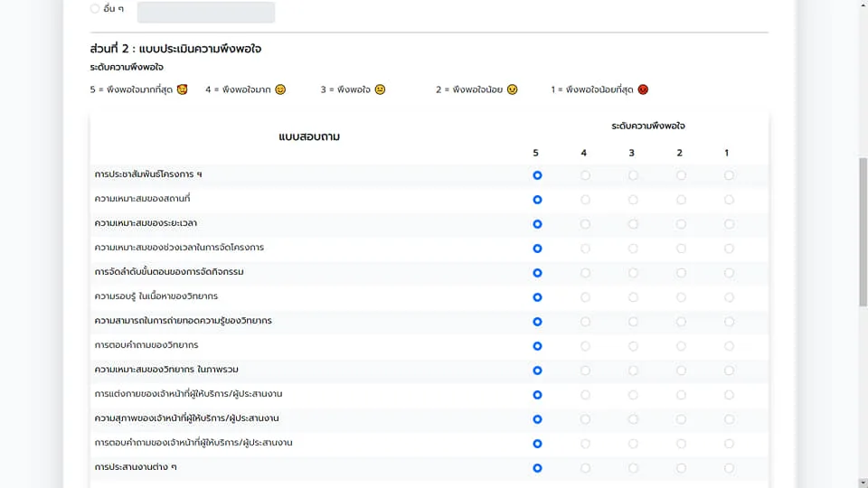This screenshot has height=488, width=868.
Task: Choose rating 5 for การแต่งกายของเจ้าหน้าที่ผู้ให้บริการ/ผู้ประสานงาน
Action: click(537, 395)
